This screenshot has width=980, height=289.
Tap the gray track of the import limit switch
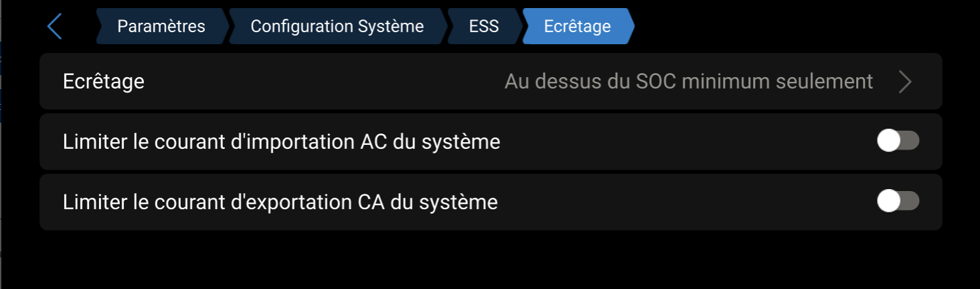point(910,141)
